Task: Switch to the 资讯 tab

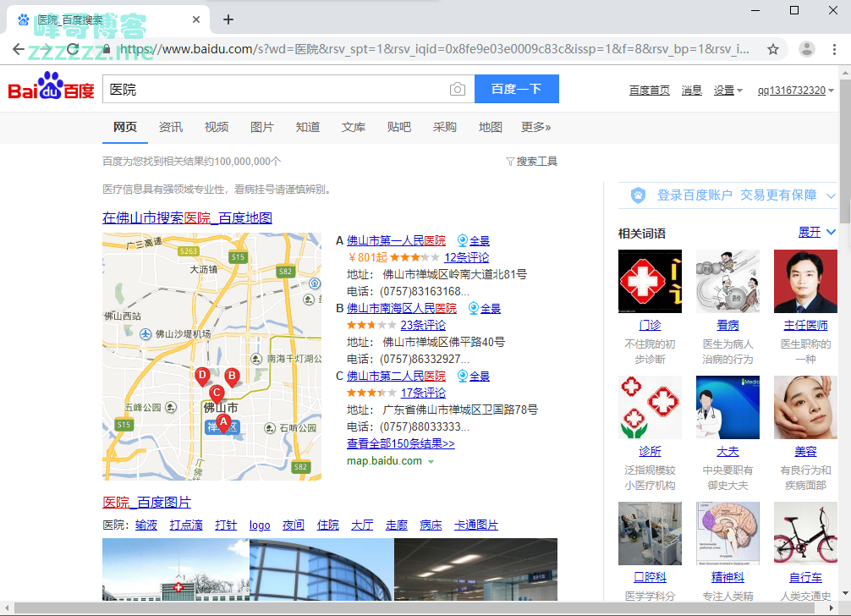Action: tap(170, 127)
